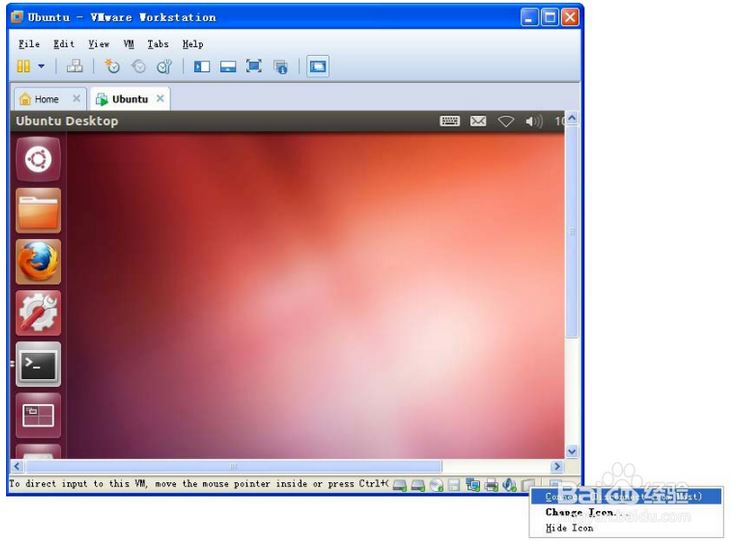This screenshot has height=541, width=731.
Task: Open the View menu
Action: click(x=99, y=44)
